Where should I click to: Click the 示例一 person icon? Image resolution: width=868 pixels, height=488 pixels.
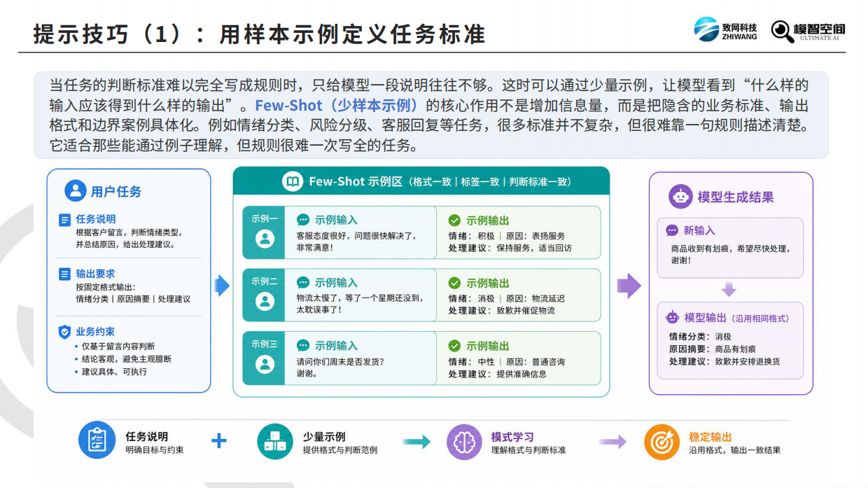pyautogui.click(x=265, y=239)
